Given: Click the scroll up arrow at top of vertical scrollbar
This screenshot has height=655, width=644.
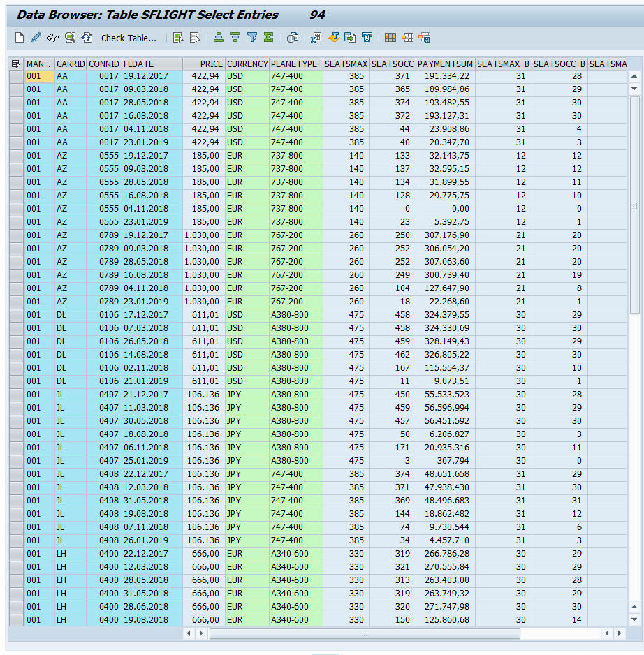Looking at the screenshot, I should click(x=634, y=76).
